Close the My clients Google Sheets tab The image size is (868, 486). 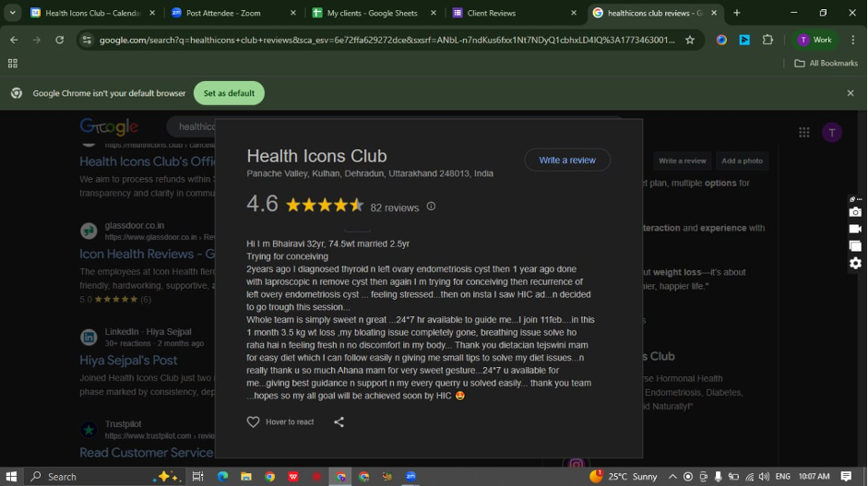pos(434,13)
